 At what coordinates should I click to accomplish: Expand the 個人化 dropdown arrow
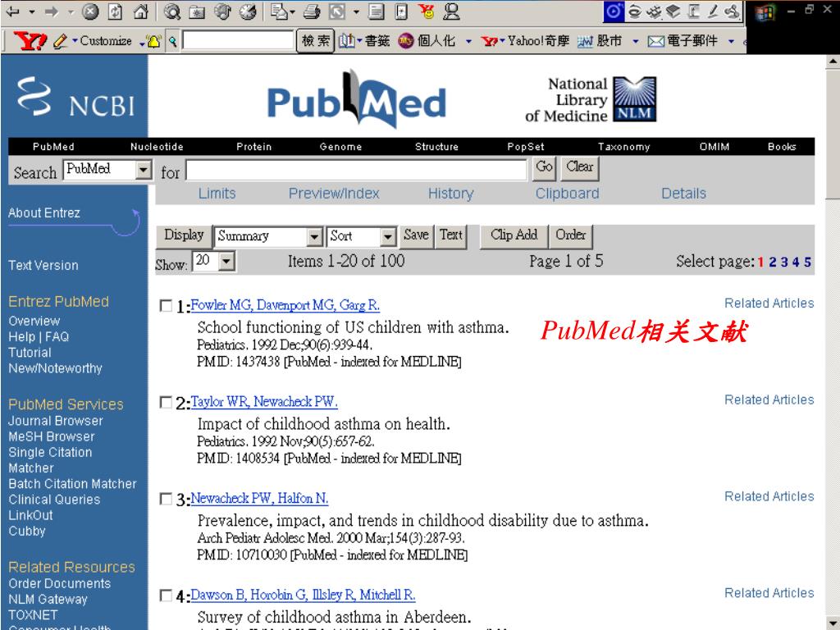468,41
